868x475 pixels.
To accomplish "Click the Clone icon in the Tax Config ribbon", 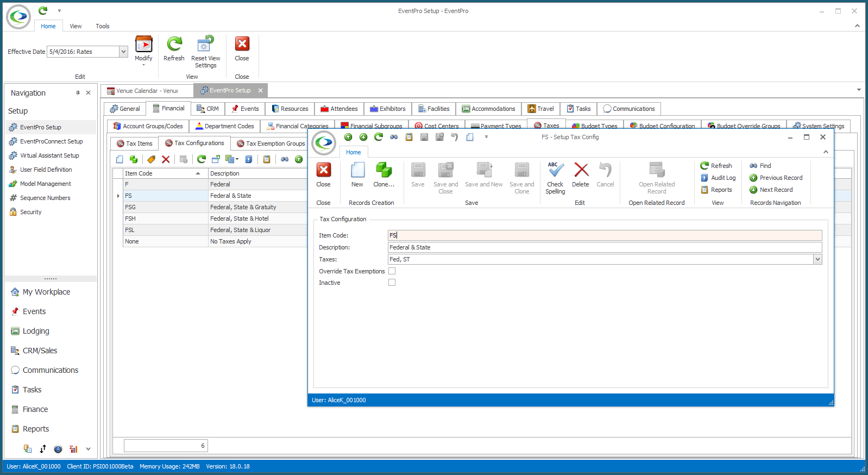I will (x=384, y=170).
